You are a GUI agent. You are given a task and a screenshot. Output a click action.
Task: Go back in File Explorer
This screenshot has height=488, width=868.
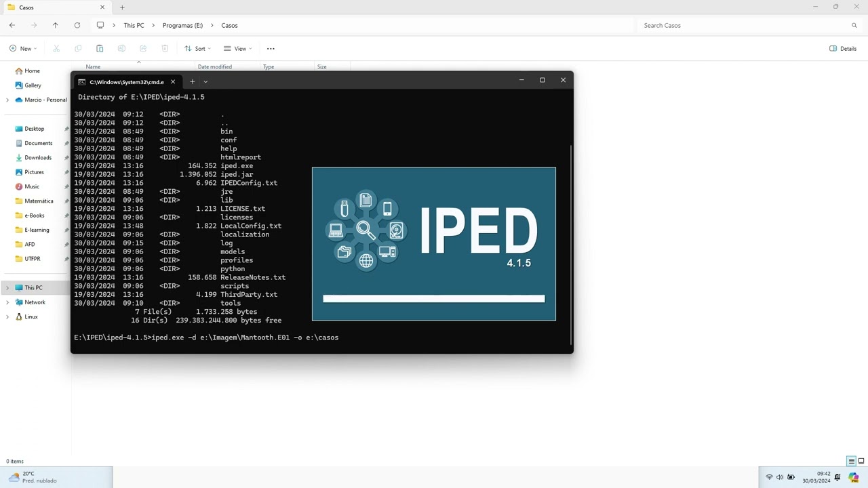coord(12,25)
